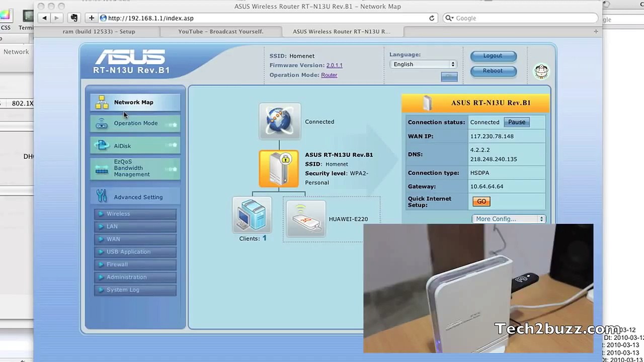Click the Advanced Setting tools icon
Image resolution: width=644 pixels, height=362 pixels.
coord(102,197)
